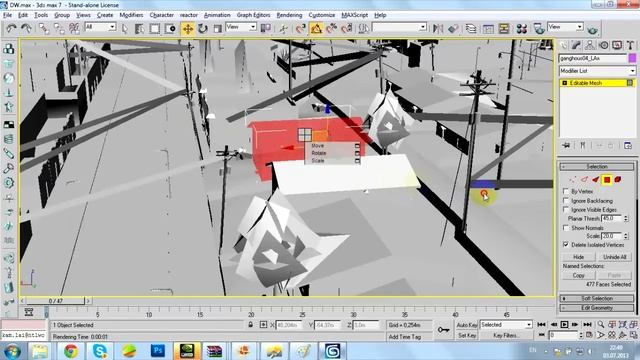Viewport: 640px width, 360px height.
Task: Activate Select and Rotate tool
Action: coord(202,28)
